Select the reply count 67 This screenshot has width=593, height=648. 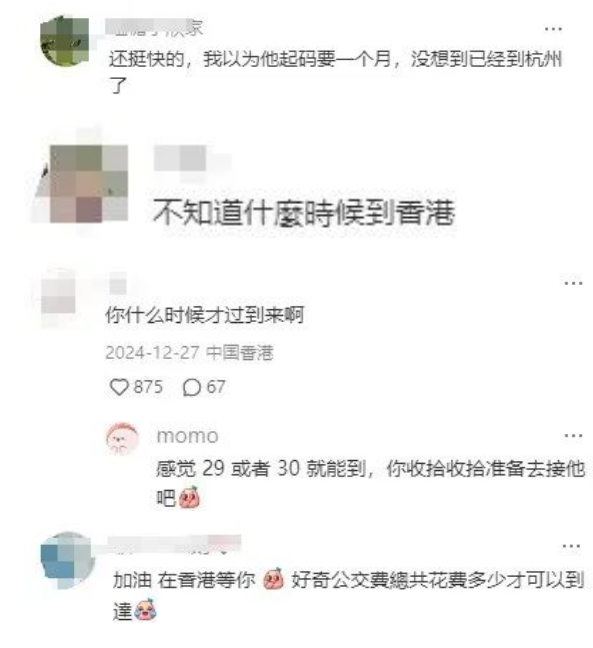point(216,387)
